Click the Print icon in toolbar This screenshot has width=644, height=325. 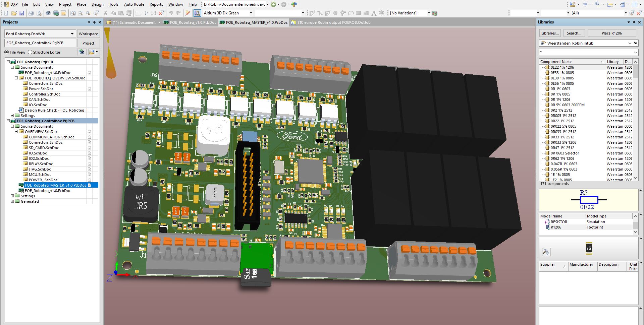point(31,13)
